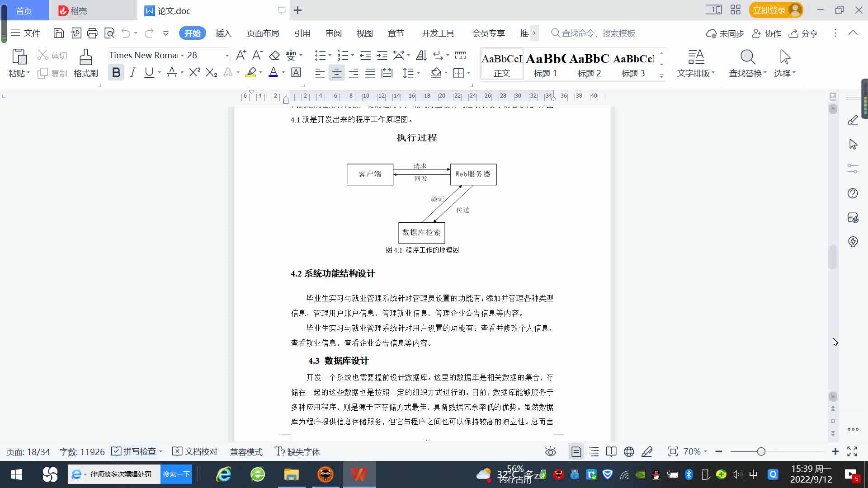Click the Clear Formatting eraser icon

coord(274,55)
